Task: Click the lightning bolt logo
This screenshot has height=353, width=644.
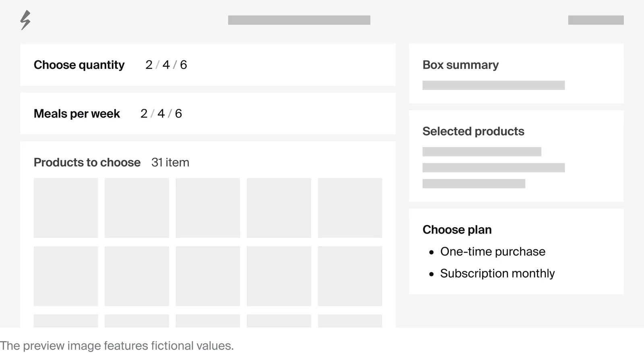Action: tap(25, 20)
